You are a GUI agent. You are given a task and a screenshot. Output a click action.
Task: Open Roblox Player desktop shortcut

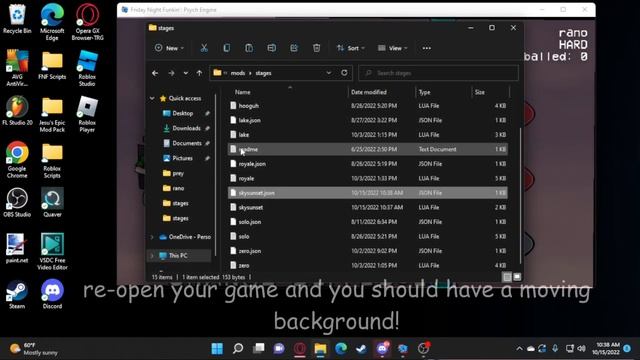[x=87, y=115]
